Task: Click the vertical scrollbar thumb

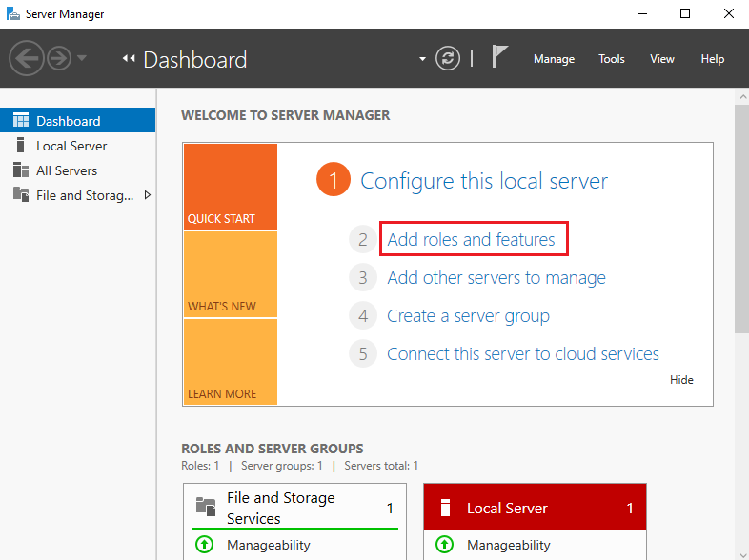Action: coord(741,219)
